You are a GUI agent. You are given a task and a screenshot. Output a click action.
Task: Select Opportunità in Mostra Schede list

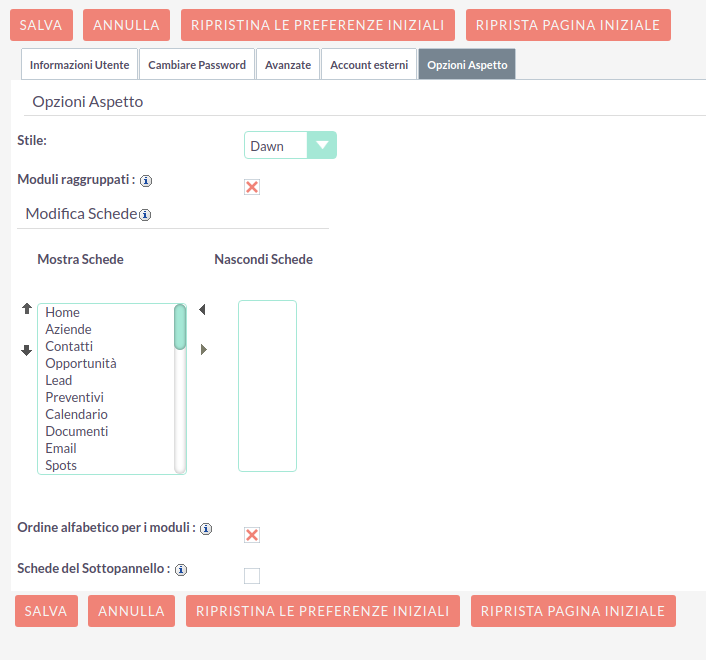(x=81, y=363)
